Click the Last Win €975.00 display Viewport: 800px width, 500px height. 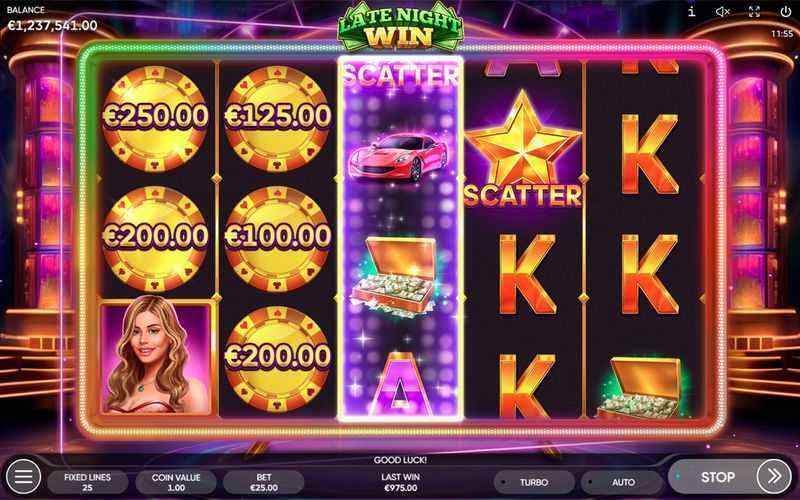tap(401, 482)
